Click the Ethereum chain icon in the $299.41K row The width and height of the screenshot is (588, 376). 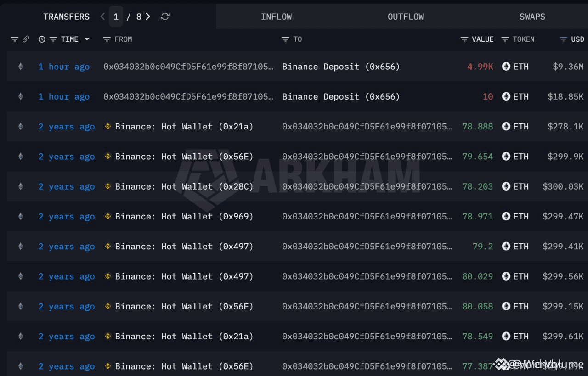click(20, 247)
